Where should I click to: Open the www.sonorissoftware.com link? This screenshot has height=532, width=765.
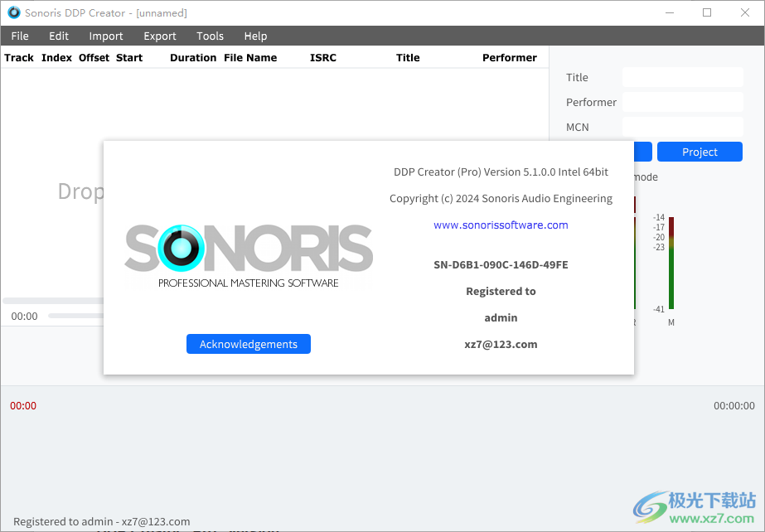pos(501,225)
